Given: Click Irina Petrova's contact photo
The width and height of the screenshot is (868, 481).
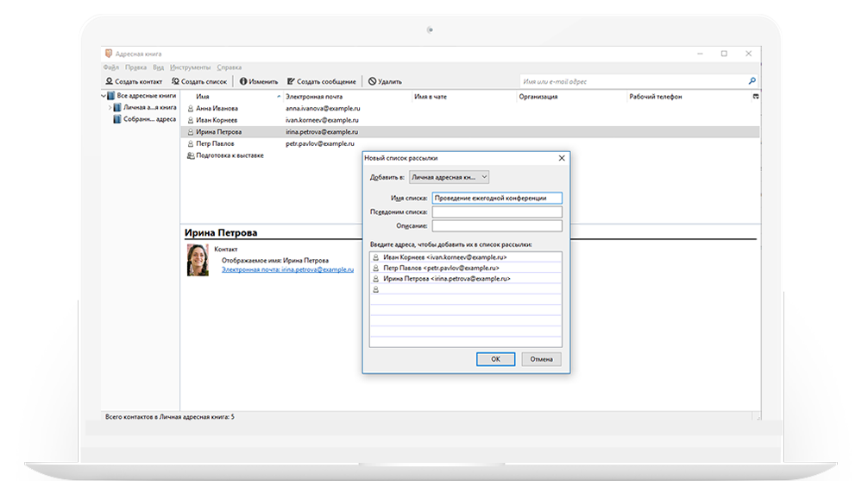Looking at the screenshot, I should 198,260.
